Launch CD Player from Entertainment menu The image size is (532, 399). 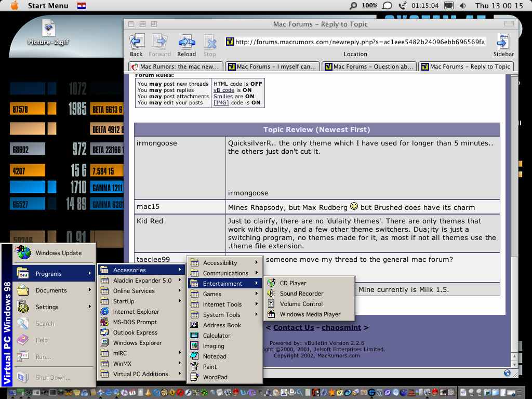293,283
